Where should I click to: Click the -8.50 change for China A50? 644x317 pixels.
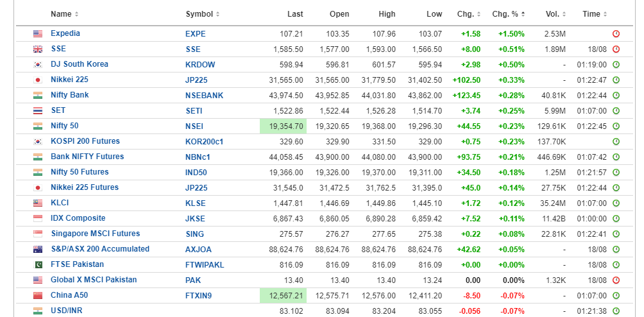click(x=471, y=296)
